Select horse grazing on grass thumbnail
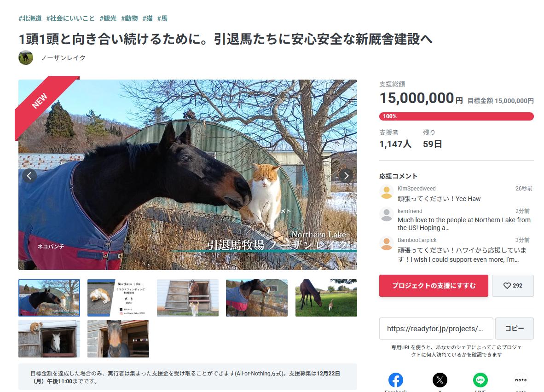Screen dimensions: 544x392 coord(326,298)
